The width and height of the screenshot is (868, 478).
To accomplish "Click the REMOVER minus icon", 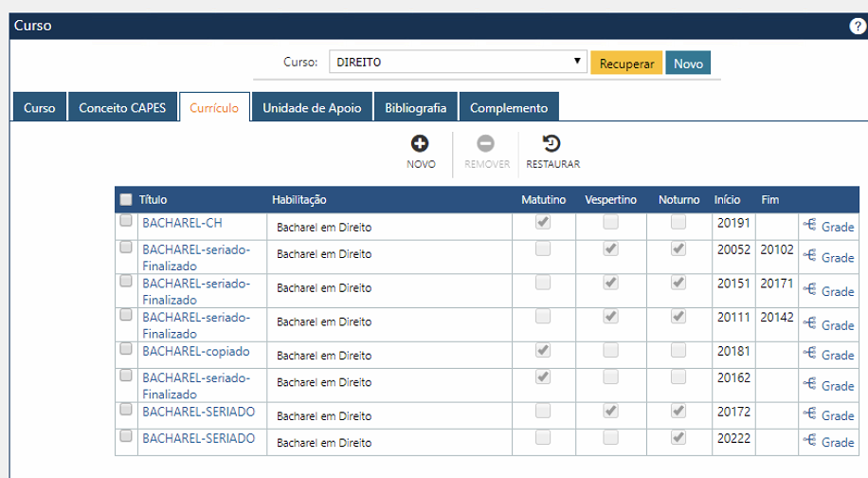I will (x=485, y=144).
